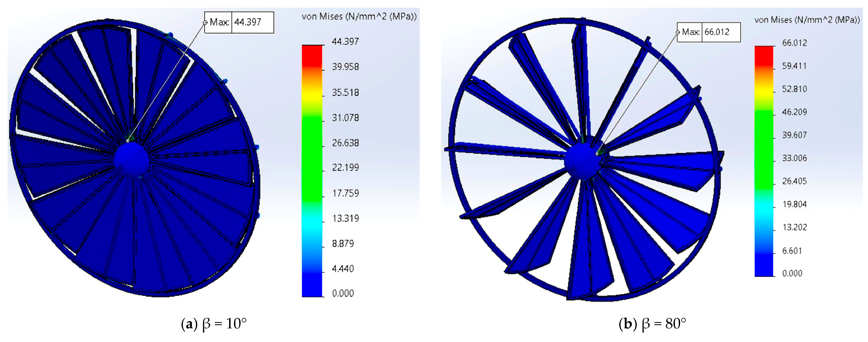The image size is (868, 342).
Task: Click the 22.199 legend value
Action: pos(345,167)
